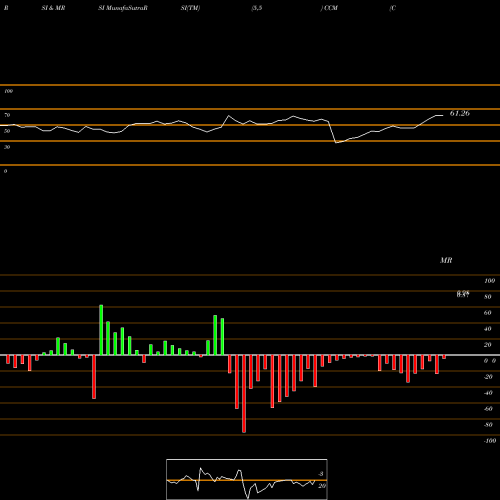Click the RSI axis label 0 on left

point(5,171)
